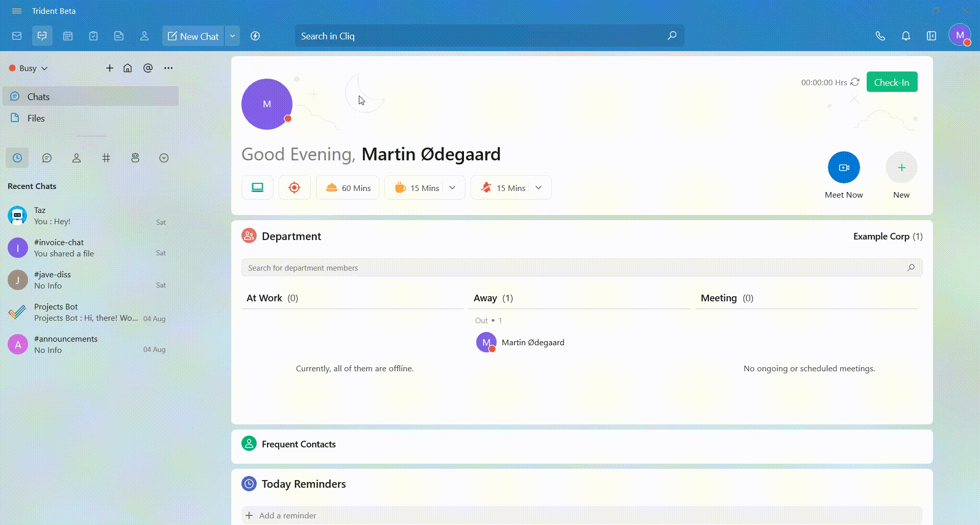This screenshot has height=525, width=980.
Task: Expand the Busy status dropdown
Action: (x=29, y=68)
